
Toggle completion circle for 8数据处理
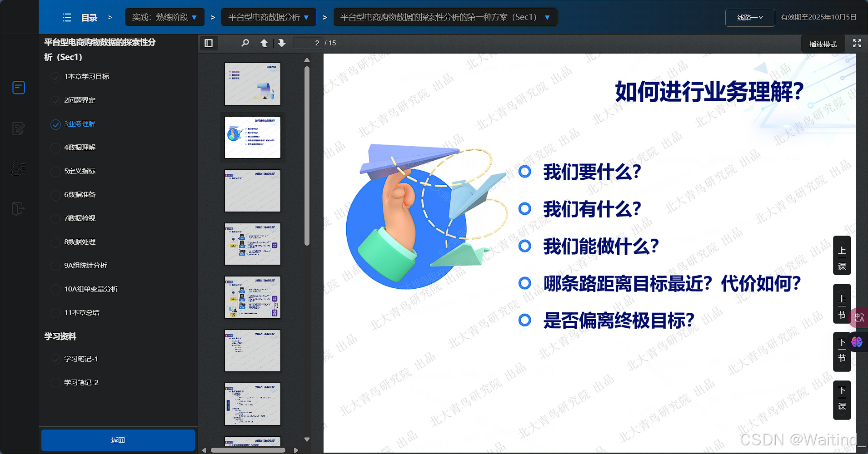coord(55,242)
